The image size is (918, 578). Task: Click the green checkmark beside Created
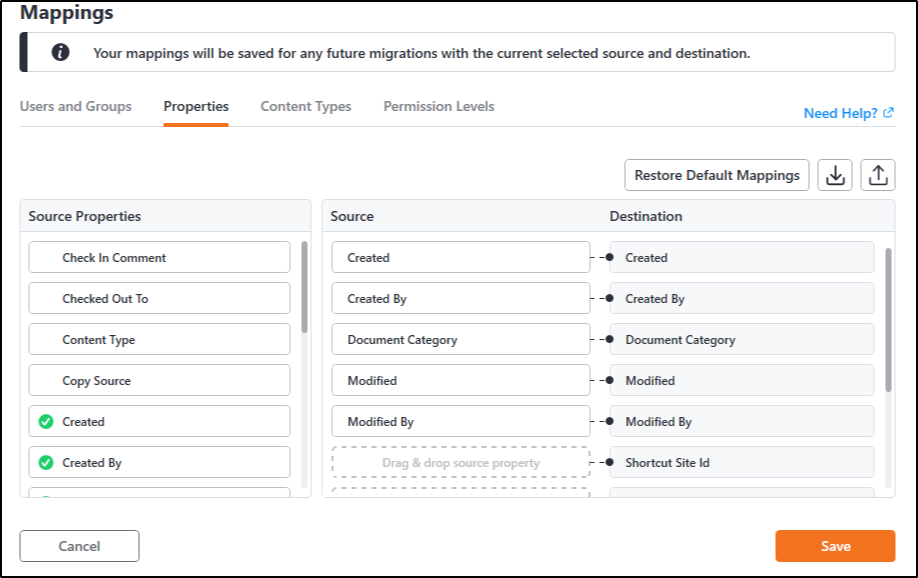45,421
